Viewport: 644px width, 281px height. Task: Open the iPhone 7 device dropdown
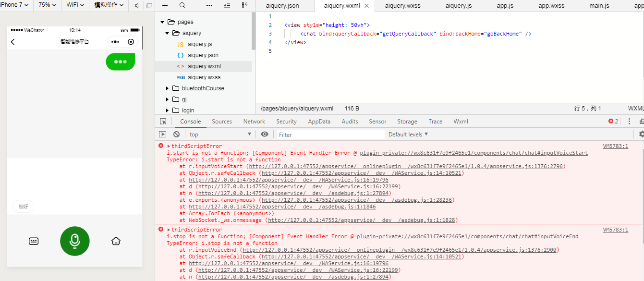[13, 5]
